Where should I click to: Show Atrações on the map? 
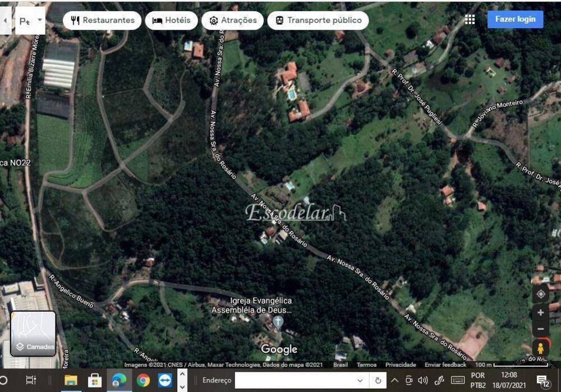coord(233,20)
